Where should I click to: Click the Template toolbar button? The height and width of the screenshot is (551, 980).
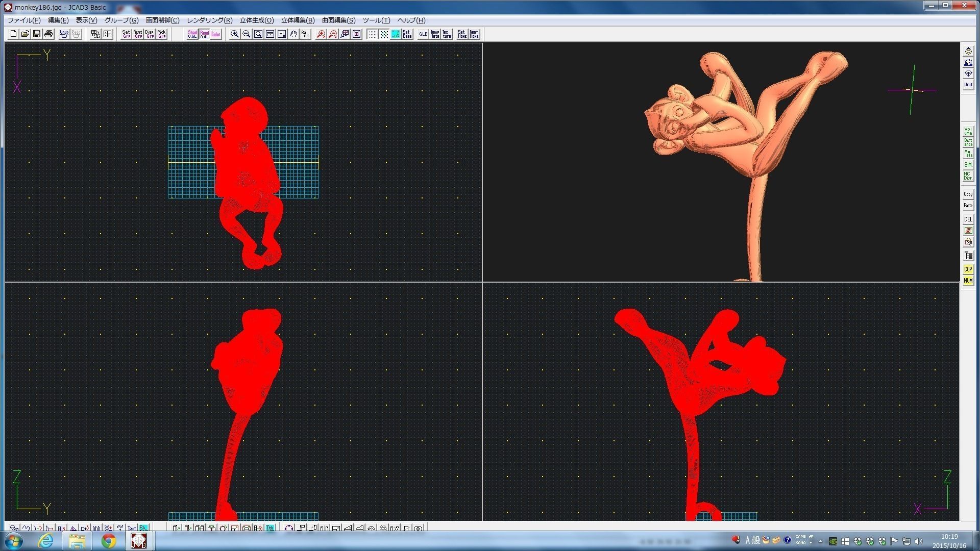coord(435,34)
